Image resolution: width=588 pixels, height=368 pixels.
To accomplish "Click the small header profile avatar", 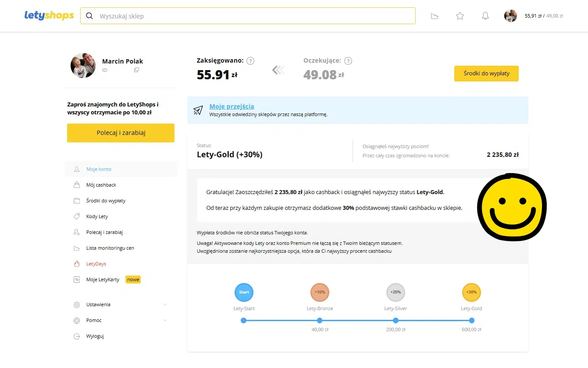I will pos(510,16).
